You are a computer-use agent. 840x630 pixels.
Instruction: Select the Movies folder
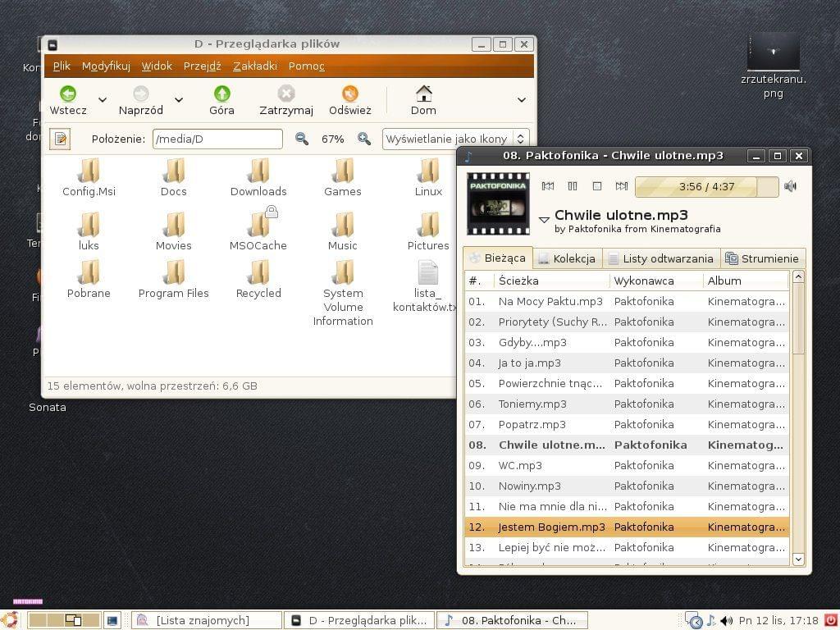174,232
